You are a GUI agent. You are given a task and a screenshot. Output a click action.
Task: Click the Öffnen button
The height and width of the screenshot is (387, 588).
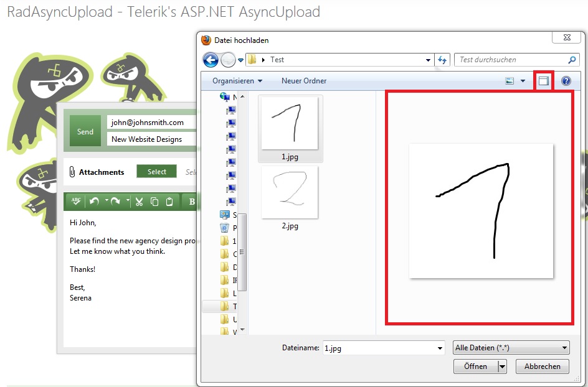coord(475,366)
